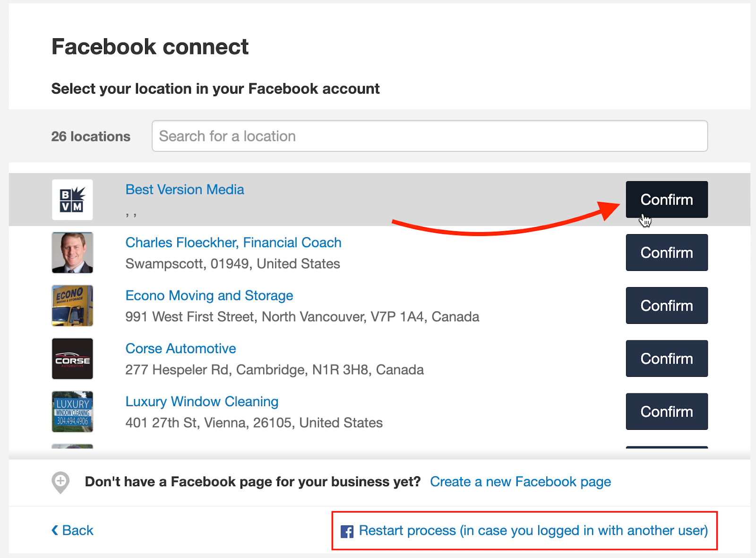The height and width of the screenshot is (558, 756).
Task: Open the Econo Moving and Storage link
Action: pyautogui.click(x=209, y=296)
